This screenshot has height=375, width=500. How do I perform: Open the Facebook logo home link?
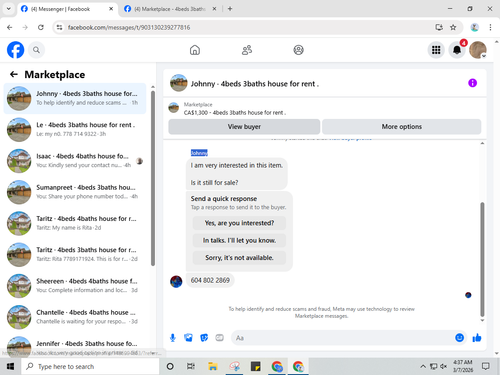coord(15,50)
